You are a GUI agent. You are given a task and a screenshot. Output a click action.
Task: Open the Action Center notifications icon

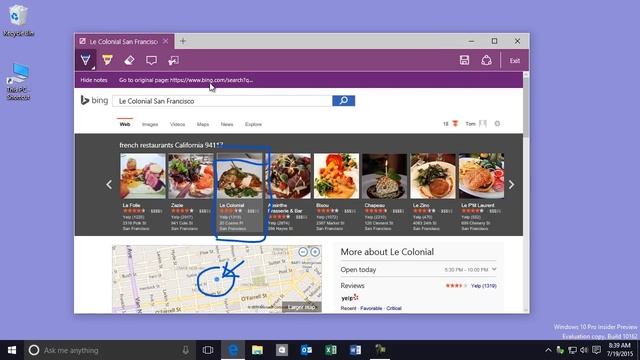coord(596,350)
